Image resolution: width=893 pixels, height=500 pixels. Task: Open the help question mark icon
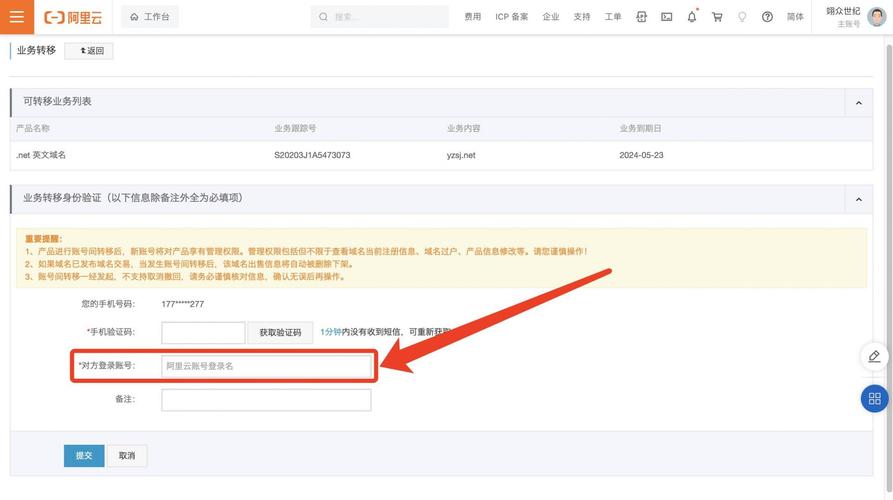point(767,17)
